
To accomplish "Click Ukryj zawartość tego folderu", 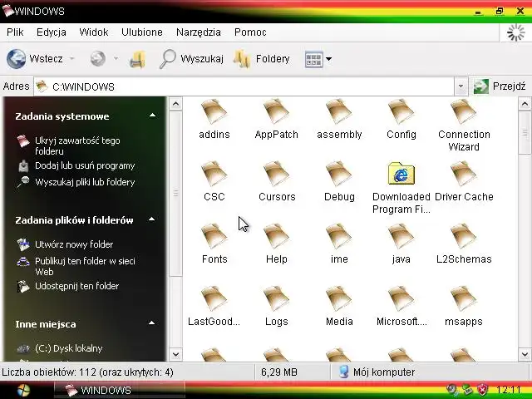I will 77,145.
